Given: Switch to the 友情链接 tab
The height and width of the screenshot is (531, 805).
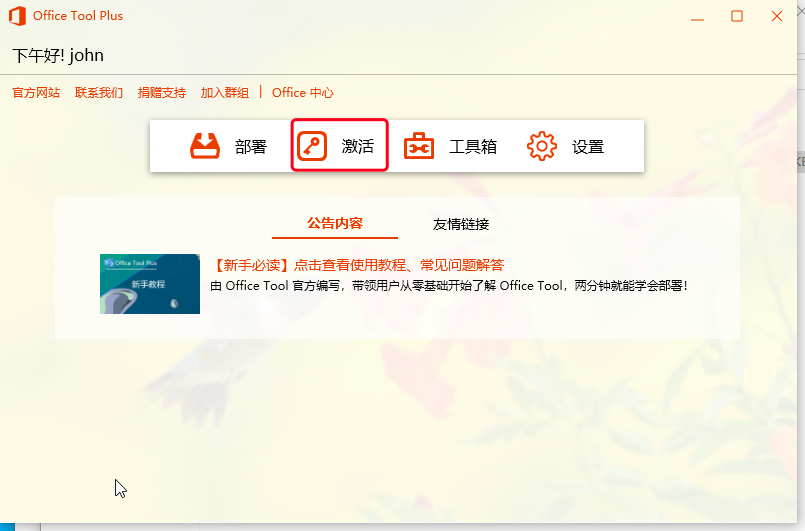Looking at the screenshot, I should [x=461, y=224].
